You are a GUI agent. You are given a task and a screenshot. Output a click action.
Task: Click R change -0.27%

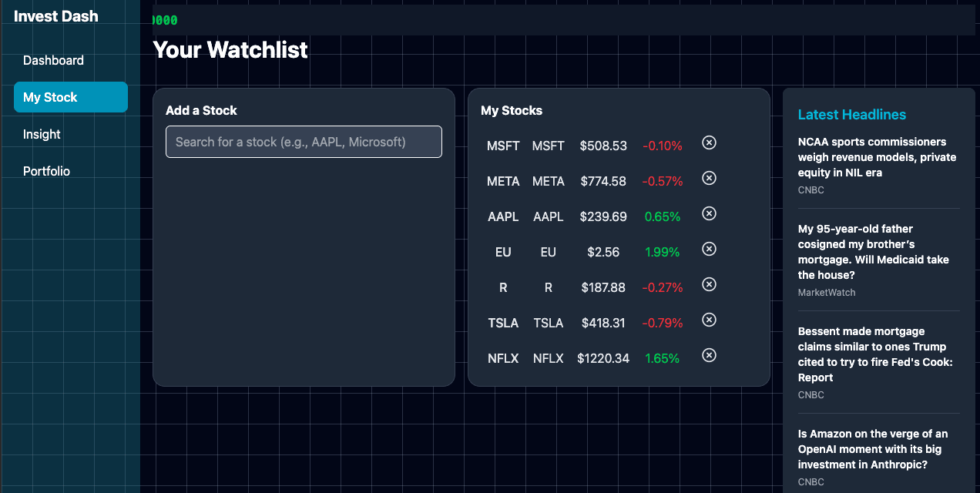663,287
